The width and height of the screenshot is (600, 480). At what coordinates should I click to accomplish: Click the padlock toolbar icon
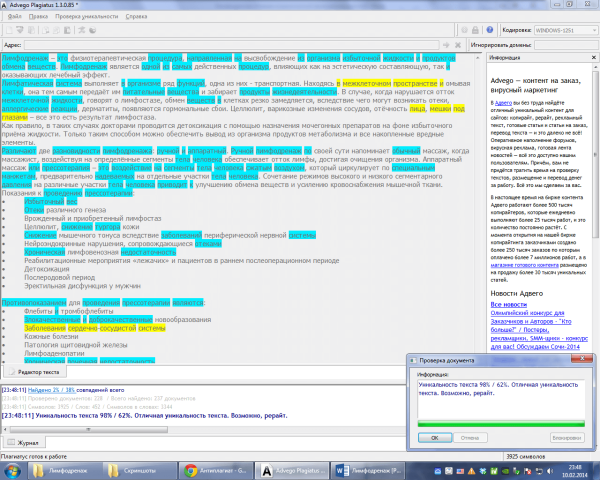(475, 30)
